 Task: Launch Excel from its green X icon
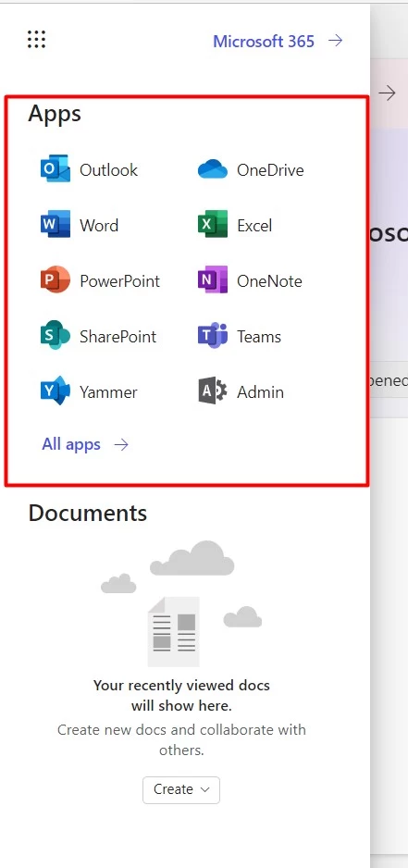click(x=213, y=225)
